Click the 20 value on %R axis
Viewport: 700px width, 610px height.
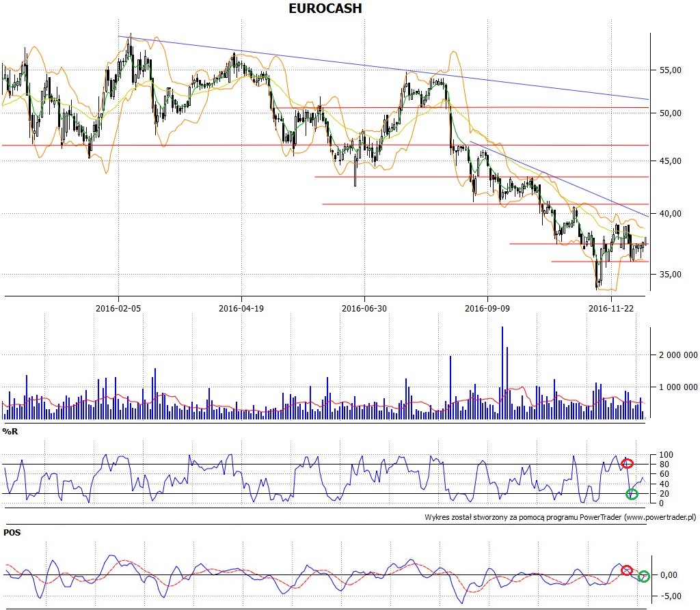point(664,494)
